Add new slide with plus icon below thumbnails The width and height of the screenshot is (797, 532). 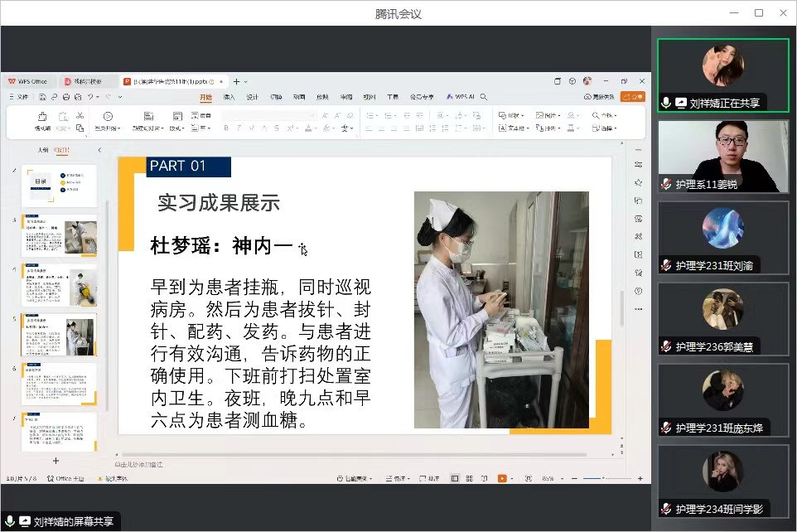(x=56, y=460)
